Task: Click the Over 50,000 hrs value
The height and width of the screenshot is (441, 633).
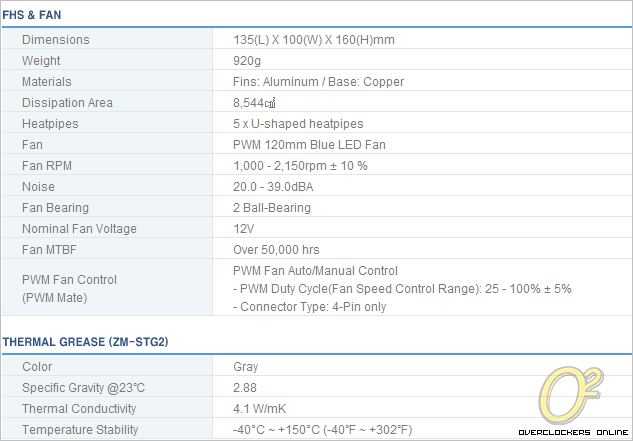Action: [276, 250]
